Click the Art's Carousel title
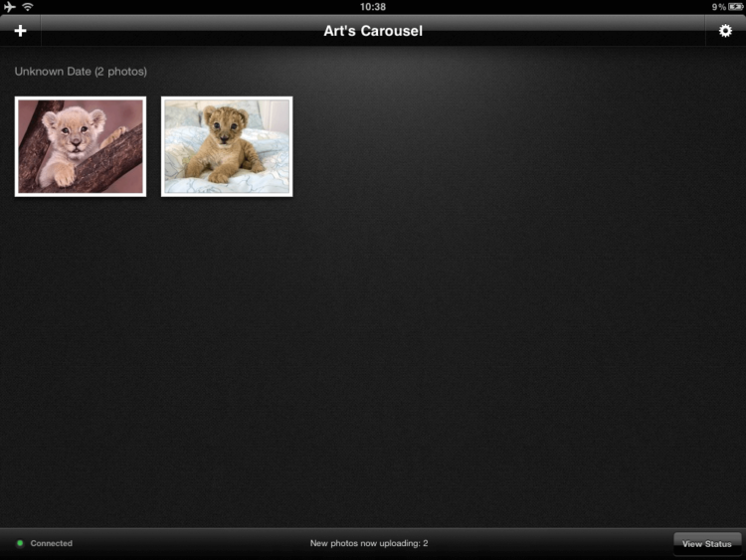 [x=373, y=31]
